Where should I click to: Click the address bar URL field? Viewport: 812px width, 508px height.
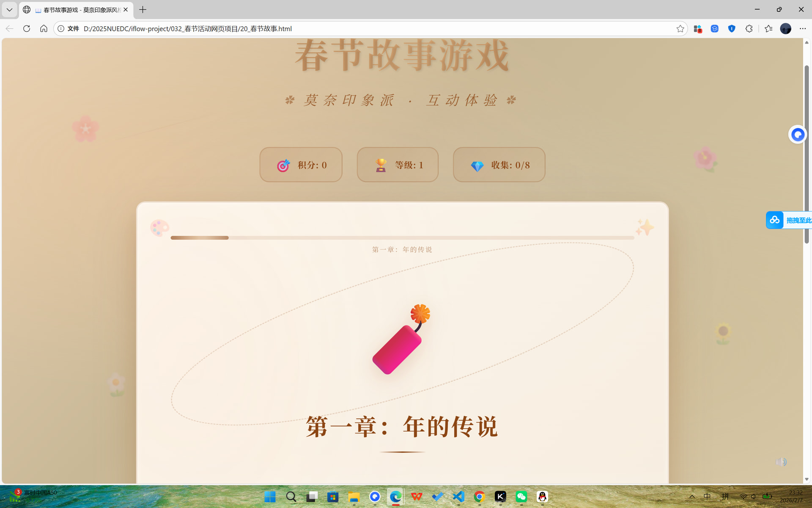click(x=338, y=29)
